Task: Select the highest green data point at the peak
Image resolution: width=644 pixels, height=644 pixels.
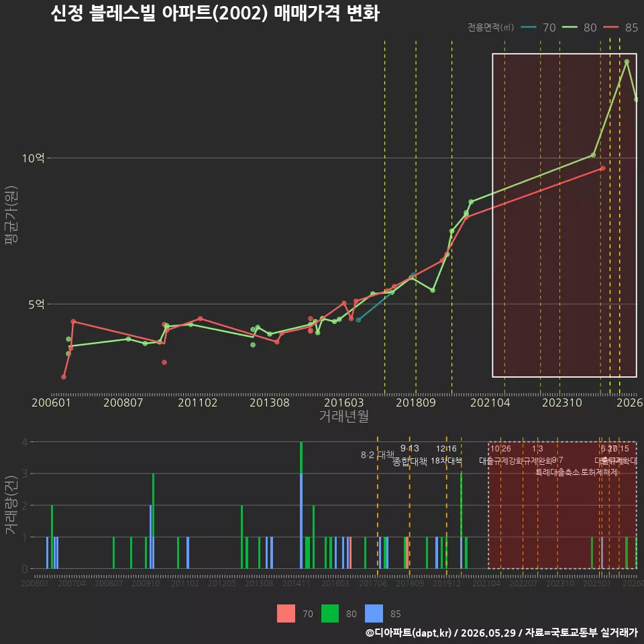Action: (x=627, y=62)
